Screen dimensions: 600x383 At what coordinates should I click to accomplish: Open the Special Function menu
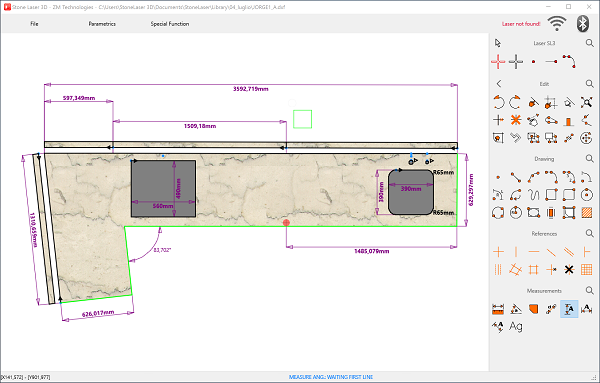[170, 24]
